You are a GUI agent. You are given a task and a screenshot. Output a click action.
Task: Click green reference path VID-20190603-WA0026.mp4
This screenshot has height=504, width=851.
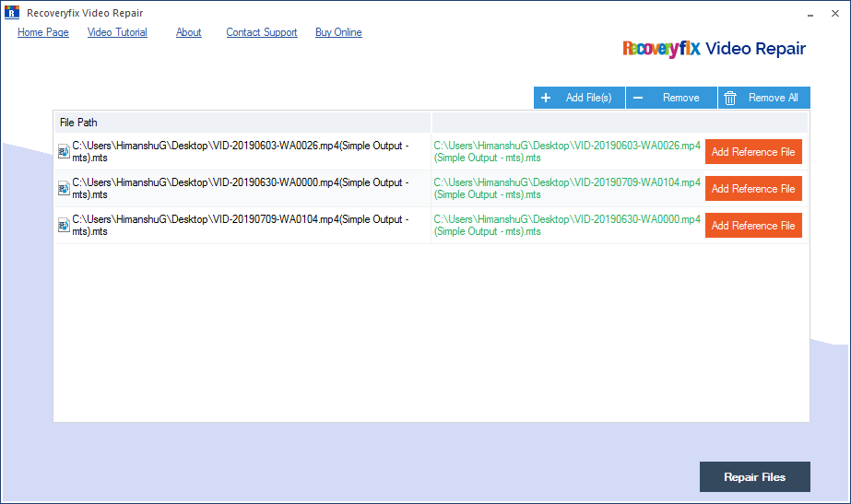567,152
